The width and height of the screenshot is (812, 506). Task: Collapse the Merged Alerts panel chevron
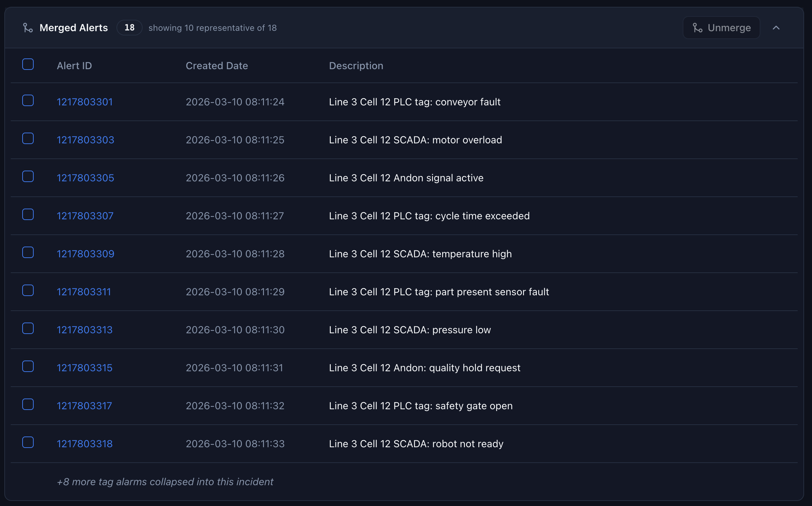tap(776, 28)
